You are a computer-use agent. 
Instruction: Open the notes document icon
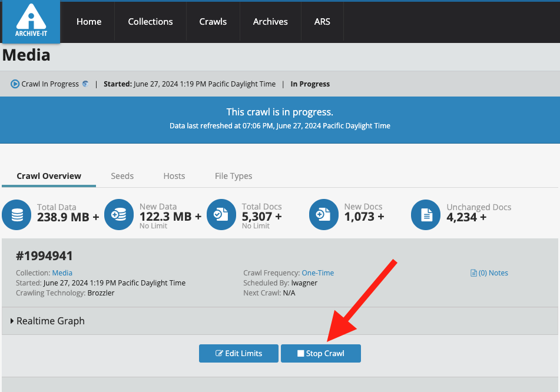473,273
